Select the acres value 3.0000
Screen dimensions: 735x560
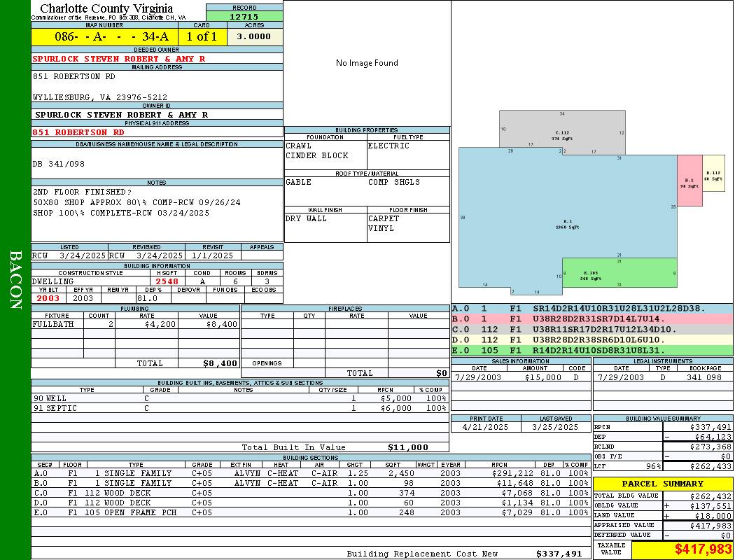255,36
